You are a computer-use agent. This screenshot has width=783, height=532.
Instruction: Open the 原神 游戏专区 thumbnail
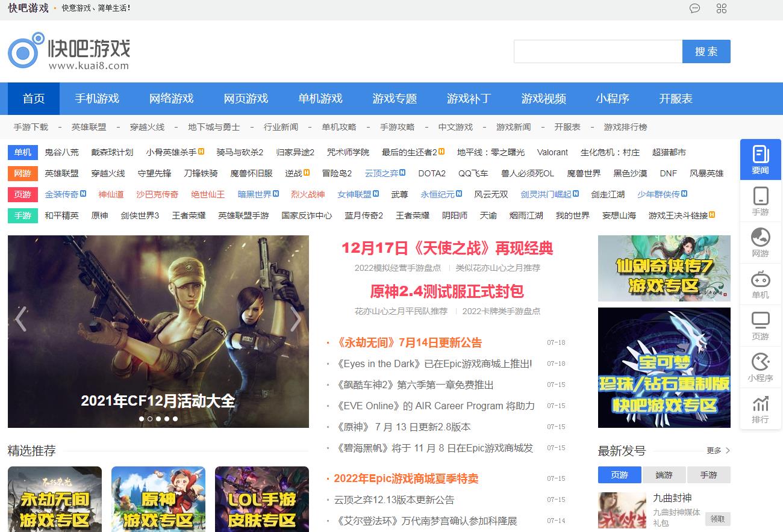point(158,499)
